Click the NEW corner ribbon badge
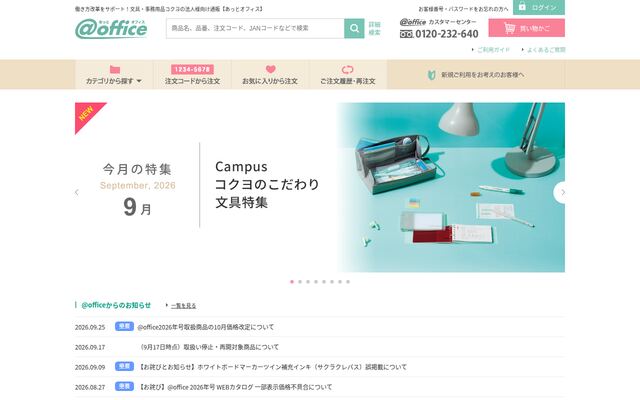The height and width of the screenshot is (400, 640). [x=87, y=114]
